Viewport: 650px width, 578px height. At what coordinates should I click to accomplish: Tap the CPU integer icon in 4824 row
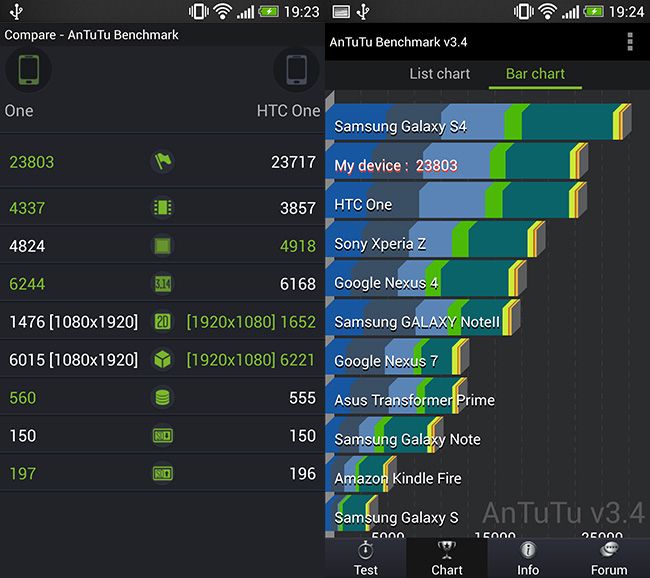tap(162, 246)
